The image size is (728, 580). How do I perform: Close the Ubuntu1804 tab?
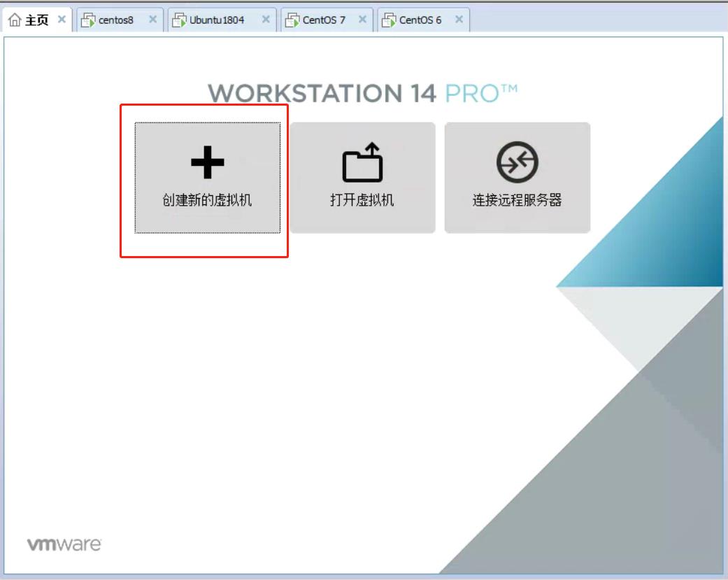tap(266, 20)
